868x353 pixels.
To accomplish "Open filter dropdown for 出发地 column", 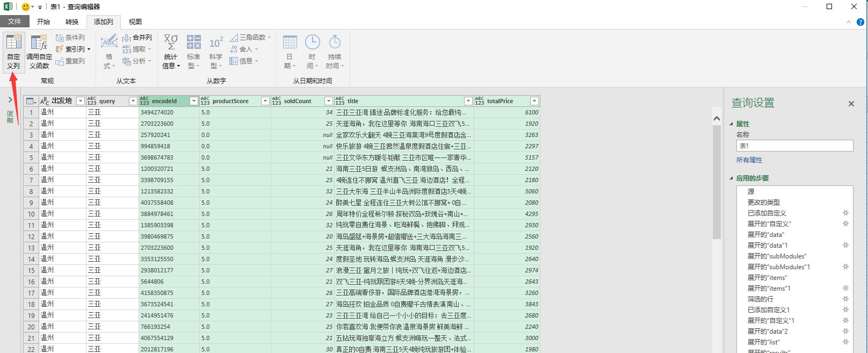I will [x=81, y=101].
